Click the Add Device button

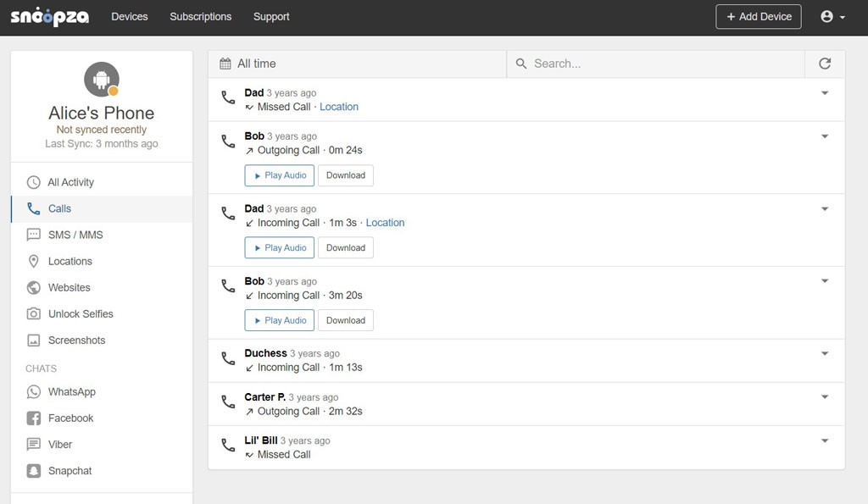pos(758,17)
